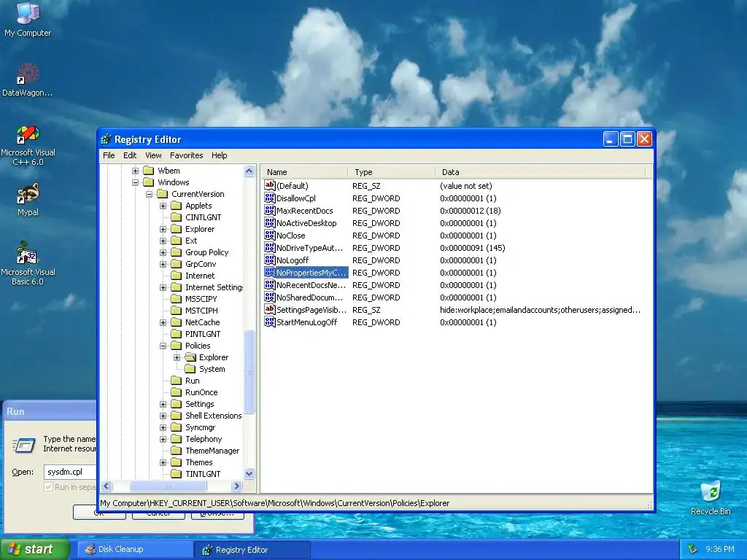Open the Help menu
Image resolution: width=747 pixels, height=560 pixels.
[x=219, y=155]
